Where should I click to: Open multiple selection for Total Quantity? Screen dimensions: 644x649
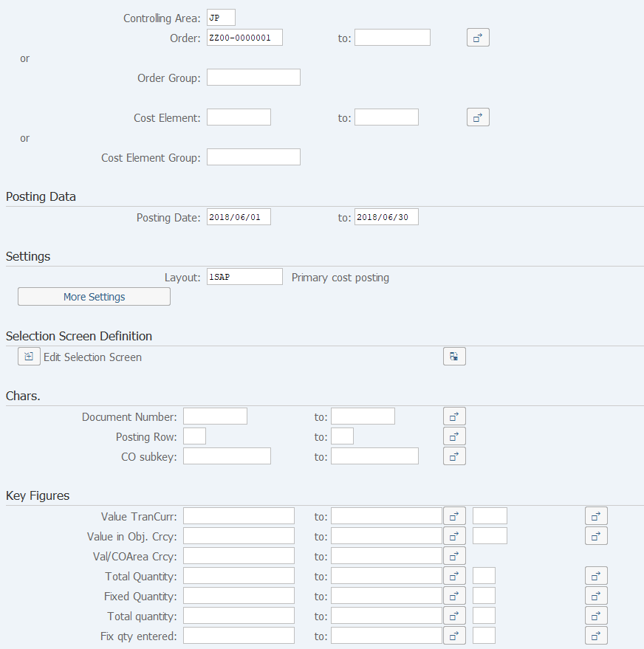tap(453, 575)
